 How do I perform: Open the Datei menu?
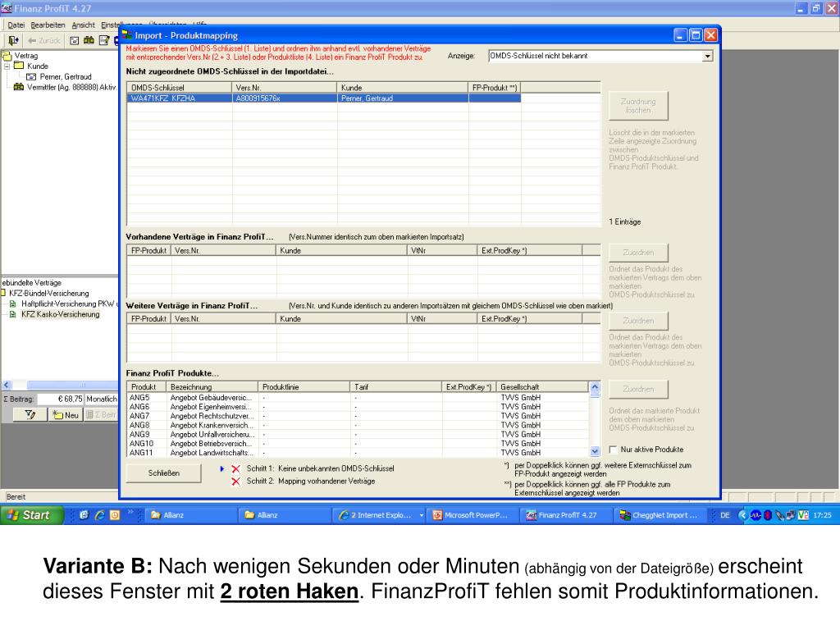[x=16, y=25]
